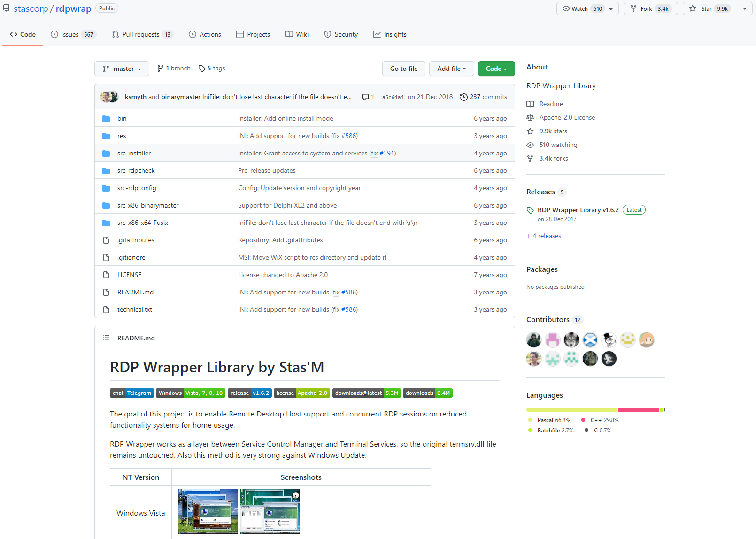Open first Windows Vista screenshot thumbnail
The image size is (756, 539).
tap(208, 511)
